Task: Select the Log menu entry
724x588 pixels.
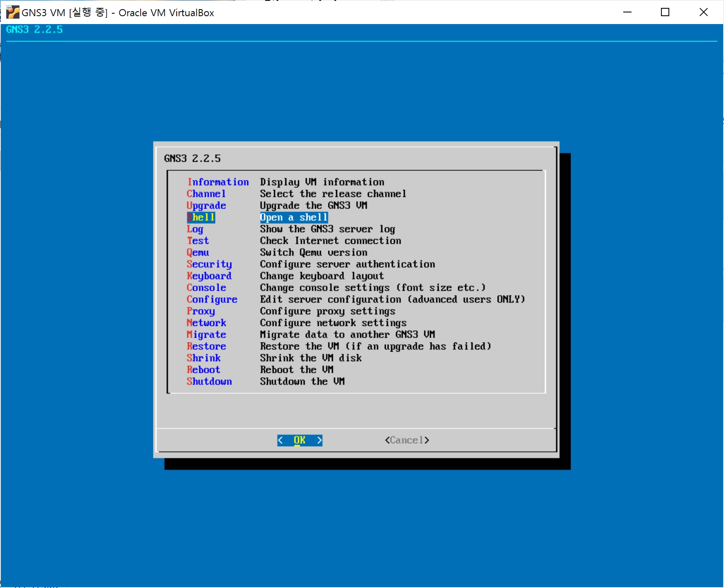Action: click(195, 229)
